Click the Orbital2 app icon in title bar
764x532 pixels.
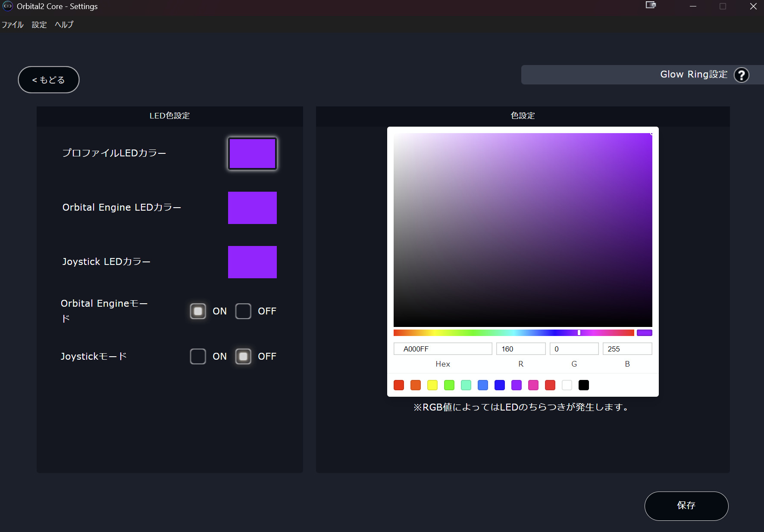(7, 6)
